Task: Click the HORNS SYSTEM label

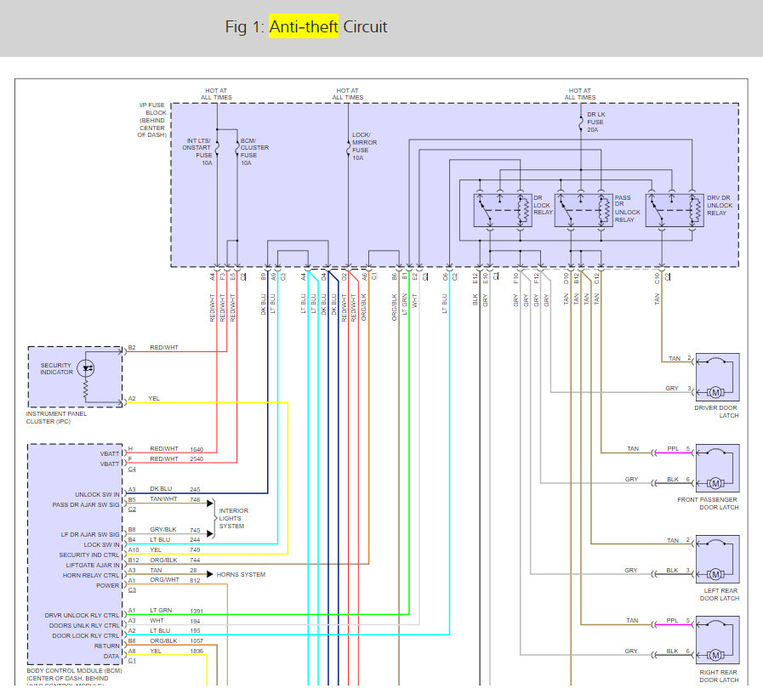Action: pyautogui.click(x=241, y=574)
